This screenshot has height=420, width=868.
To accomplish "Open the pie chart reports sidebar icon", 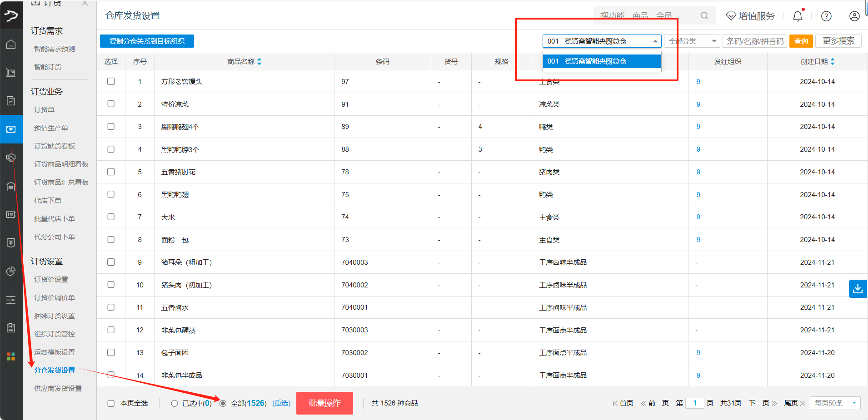I will click(x=11, y=271).
